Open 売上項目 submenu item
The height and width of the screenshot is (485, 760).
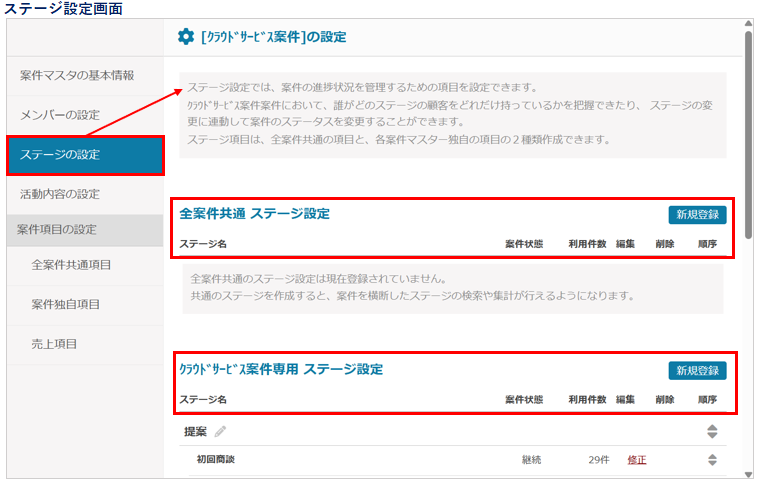coord(85,344)
